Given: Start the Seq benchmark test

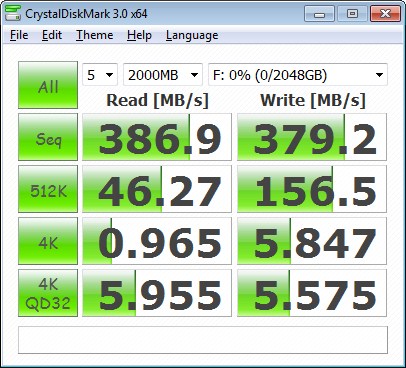Looking at the screenshot, I should (x=48, y=137).
